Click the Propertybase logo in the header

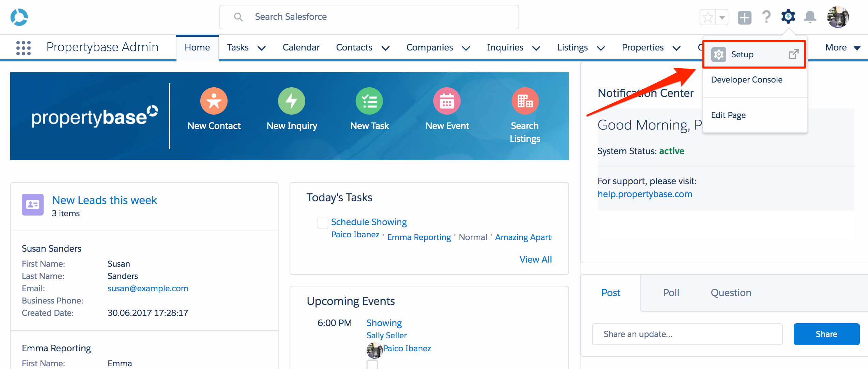coord(19,17)
